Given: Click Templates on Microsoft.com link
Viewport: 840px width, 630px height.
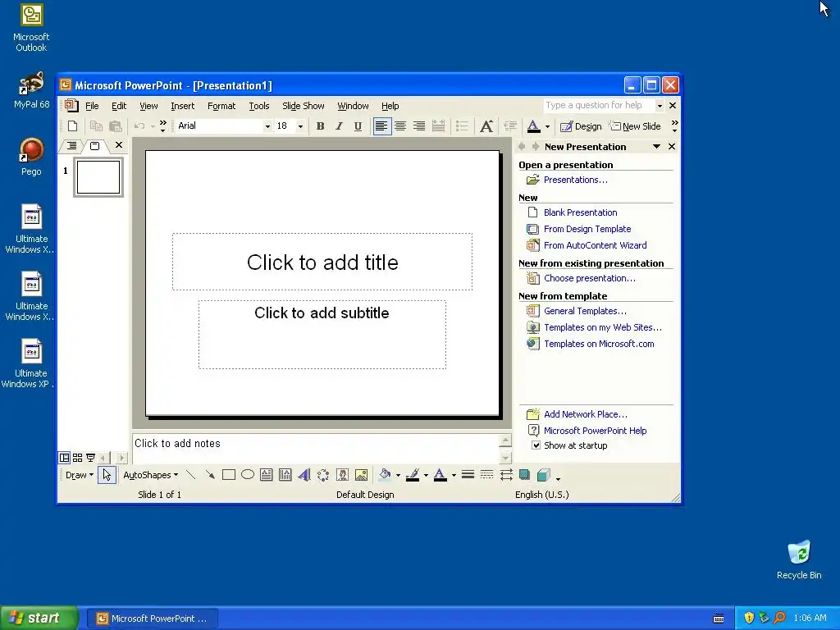Looking at the screenshot, I should pyautogui.click(x=599, y=344).
